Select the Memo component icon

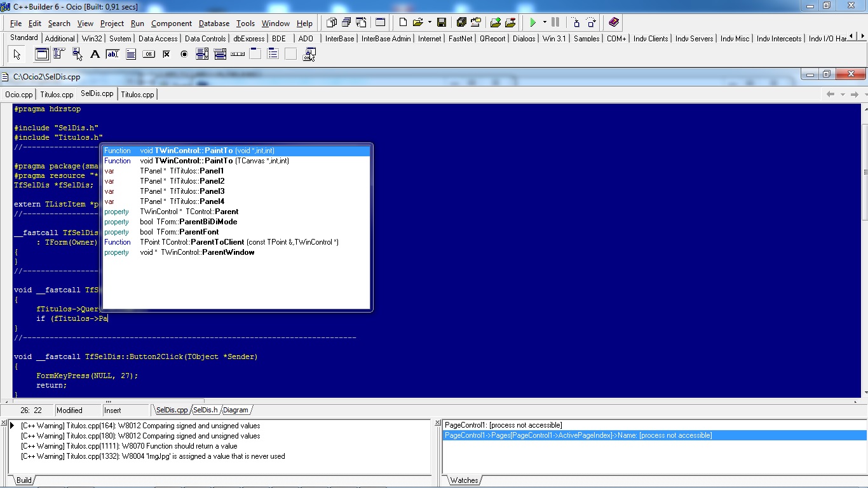130,55
